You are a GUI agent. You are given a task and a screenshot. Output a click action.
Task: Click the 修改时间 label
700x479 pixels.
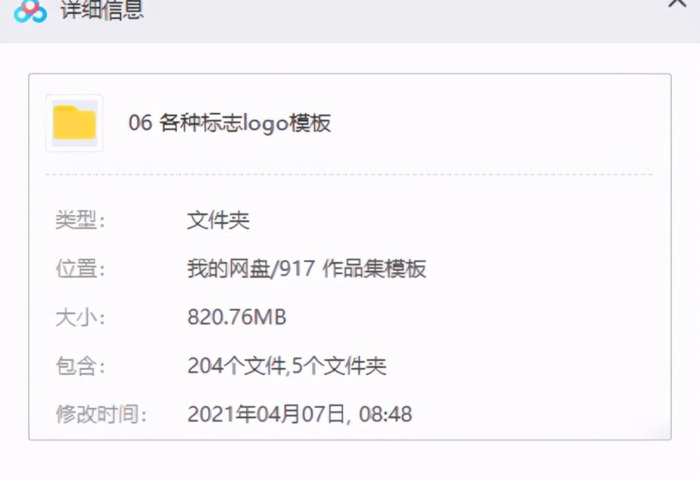pyautogui.click(x=101, y=414)
